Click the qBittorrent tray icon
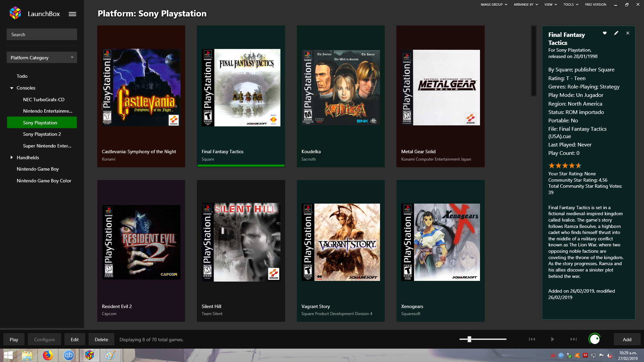Screen dimensions: 644x362 click(561, 356)
